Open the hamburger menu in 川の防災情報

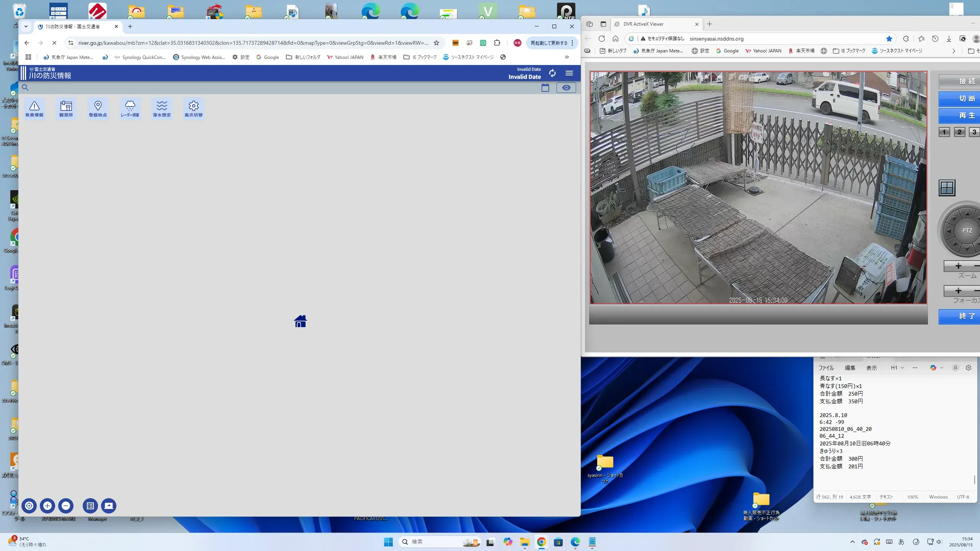(x=569, y=73)
